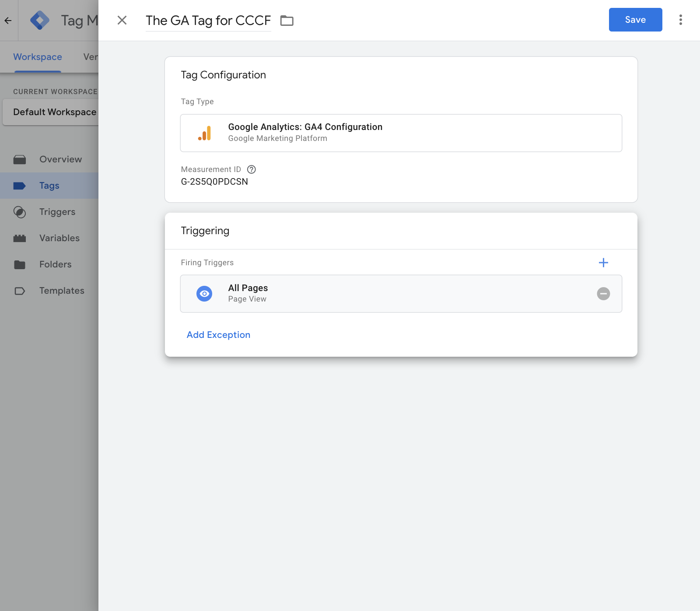Click the Firing Triggers label
This screenshot has width=700, height=611.
(x=207, y=263)
